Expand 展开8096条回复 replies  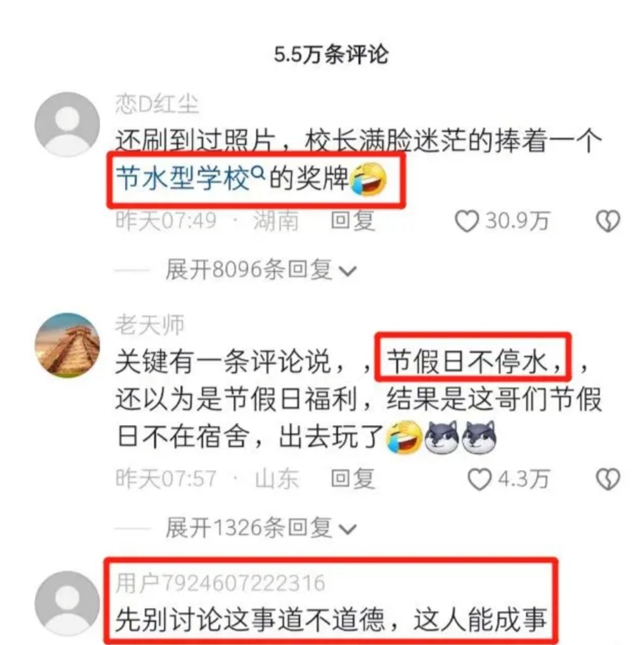coord(261,270)
